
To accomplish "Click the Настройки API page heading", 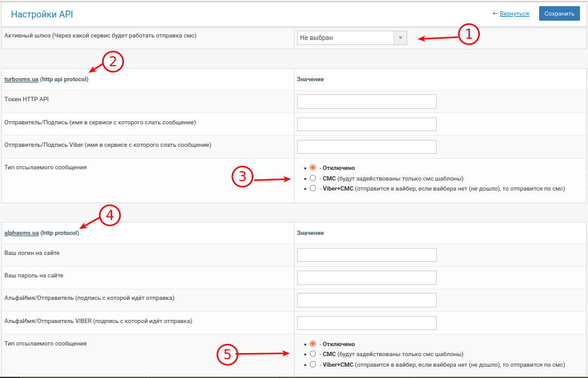I will (x=42, y=14).
